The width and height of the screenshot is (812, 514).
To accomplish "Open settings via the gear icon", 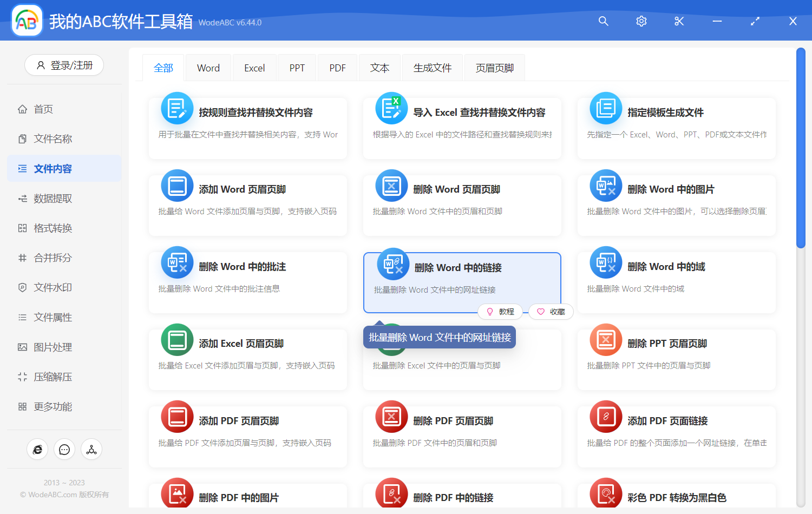I will (641, 21).
